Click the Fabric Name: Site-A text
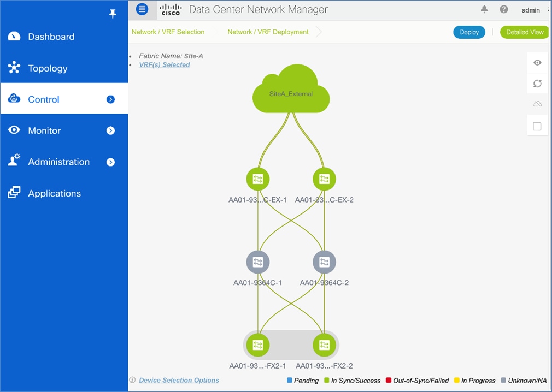The image size is (552, 392). click(x=171, y=56)
